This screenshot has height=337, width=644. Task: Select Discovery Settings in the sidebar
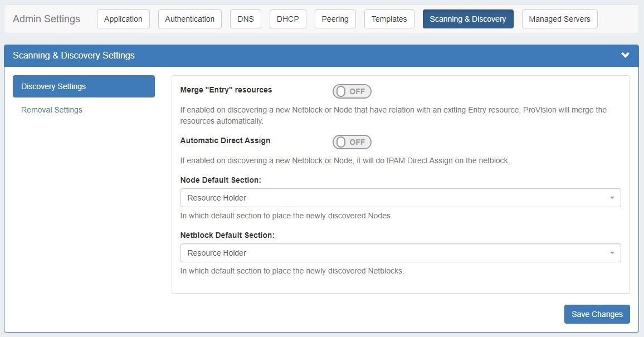tap(84, 86)
